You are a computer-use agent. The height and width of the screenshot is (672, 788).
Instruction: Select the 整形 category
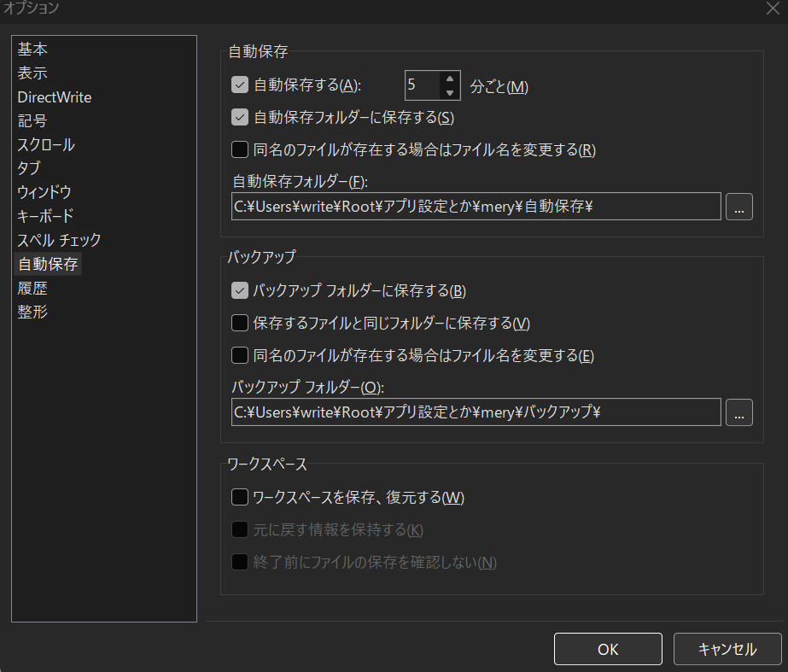point(32,312)
